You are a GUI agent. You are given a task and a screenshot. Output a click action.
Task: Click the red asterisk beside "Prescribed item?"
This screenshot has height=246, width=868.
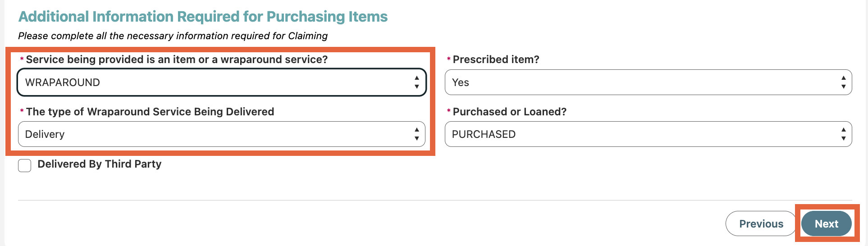(448, 59)
